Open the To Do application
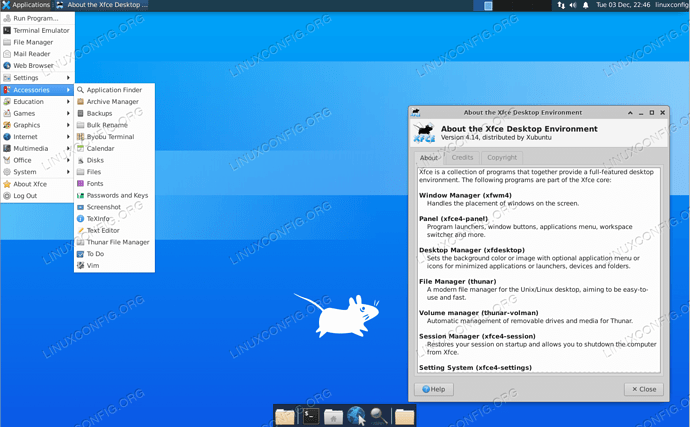 click(x=114, y=254)
